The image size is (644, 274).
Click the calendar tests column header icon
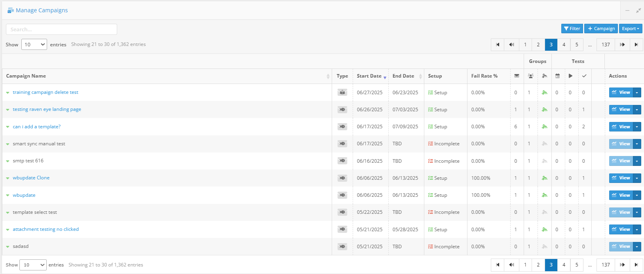coord(557,76)
